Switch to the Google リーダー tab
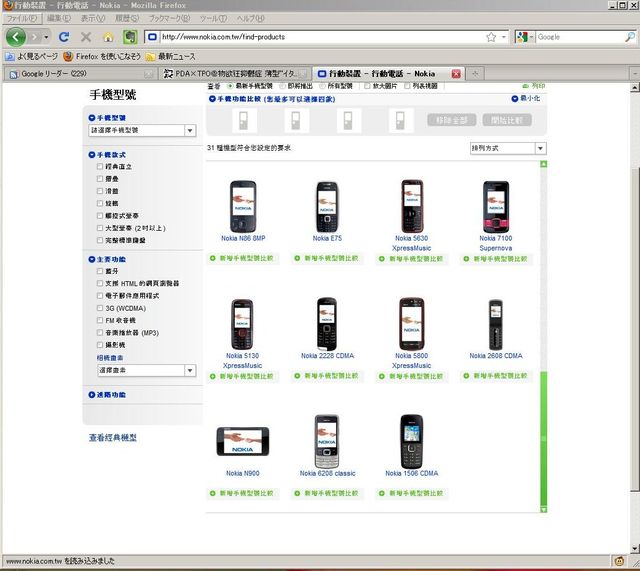This screenshot has height=571, width=640. [80, 73]
